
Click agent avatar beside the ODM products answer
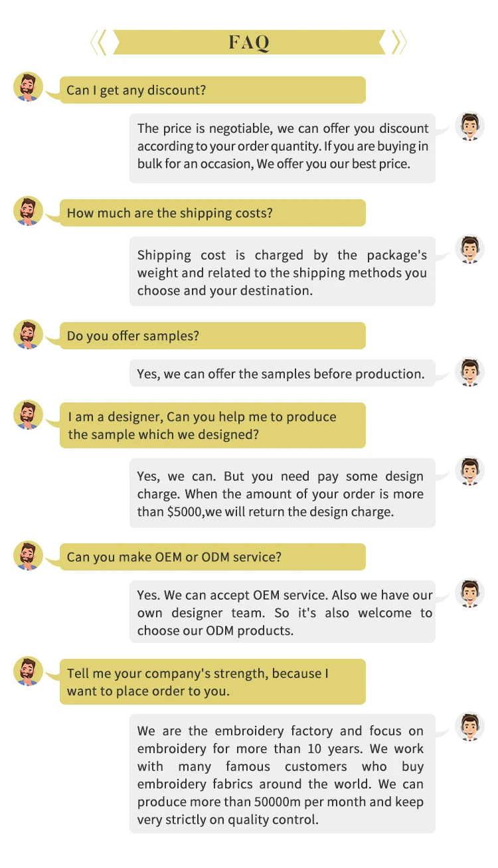click(469, 593)
